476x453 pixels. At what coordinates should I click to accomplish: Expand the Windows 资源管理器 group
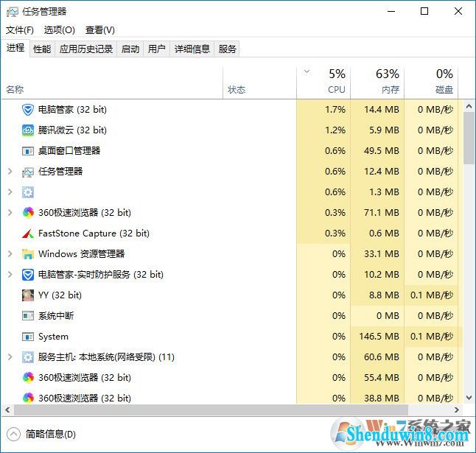(10, 254)
